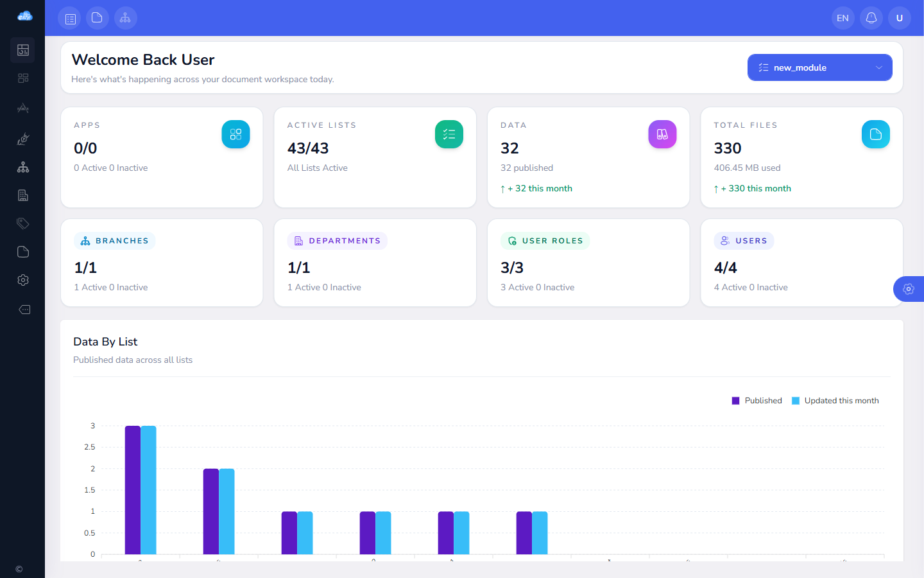Click the Departments badge label
The width and height of the screenshot is (924, 578).
(x=338, y=241)
